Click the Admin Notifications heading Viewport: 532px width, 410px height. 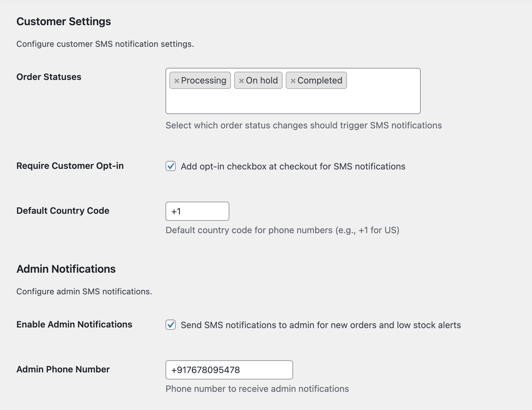[66, 269]
